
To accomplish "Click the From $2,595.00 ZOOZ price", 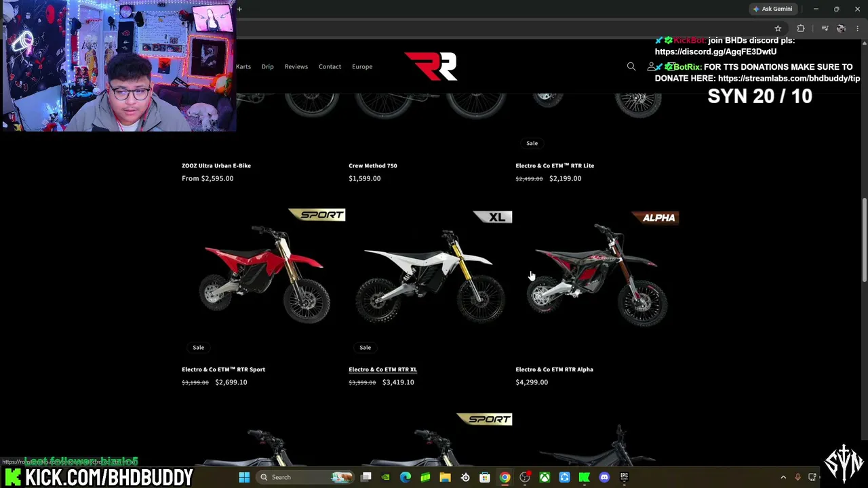I will point(208,178).
